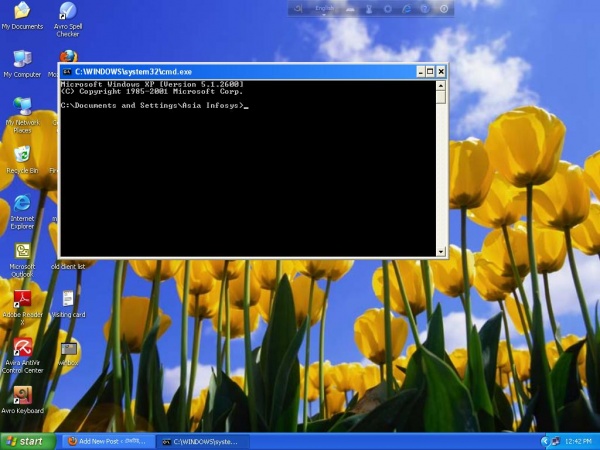600x450 pixels.
Task: Click the 12:42 PM taskbar clock
Action: coord(578,442)
